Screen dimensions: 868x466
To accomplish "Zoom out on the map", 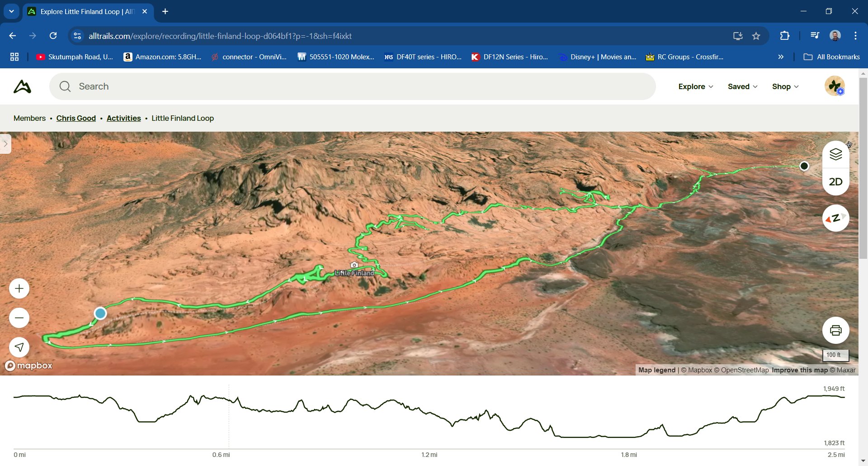I will coord(19,318).
